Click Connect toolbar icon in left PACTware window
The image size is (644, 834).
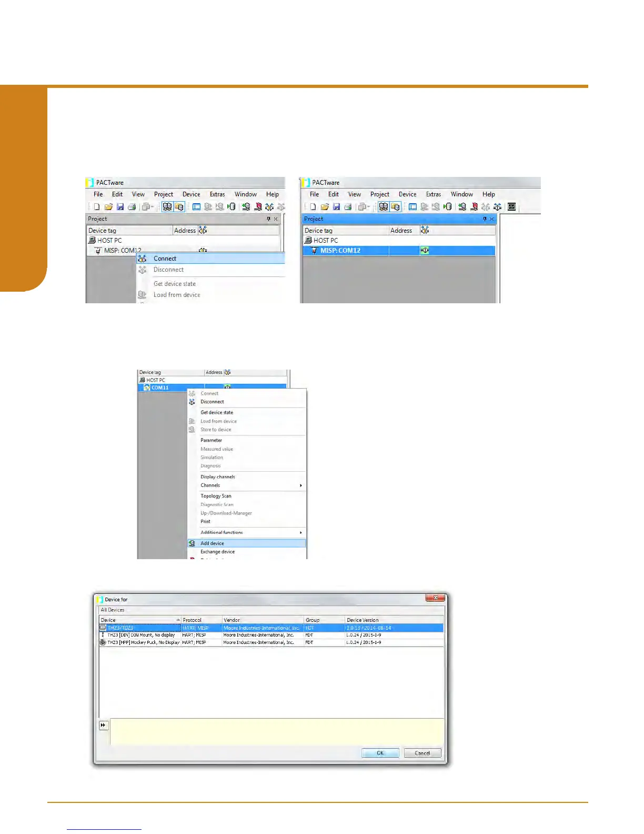(269, 207)
